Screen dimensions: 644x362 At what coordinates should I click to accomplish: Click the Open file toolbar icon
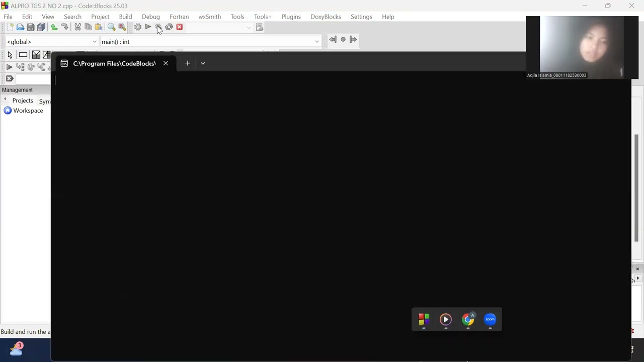click(20, 27)
